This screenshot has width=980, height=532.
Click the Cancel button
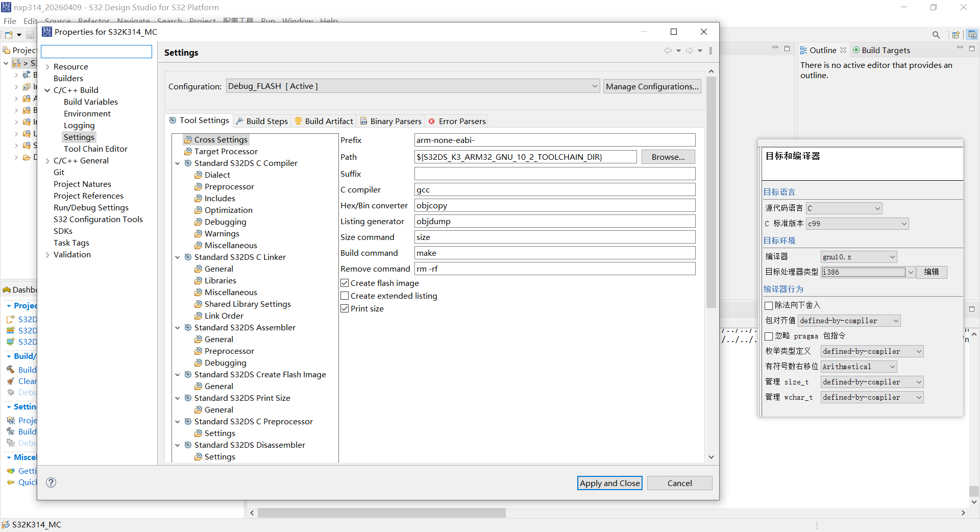point(680,483)
